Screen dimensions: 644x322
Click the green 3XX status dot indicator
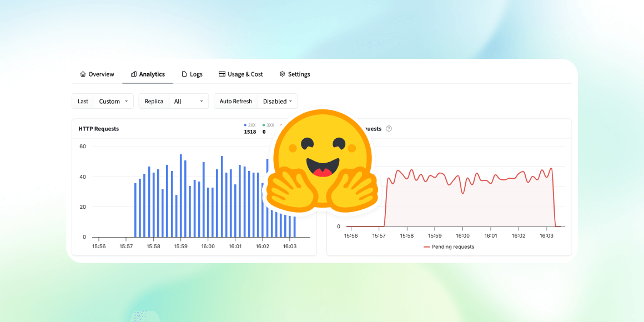point(264,124)
